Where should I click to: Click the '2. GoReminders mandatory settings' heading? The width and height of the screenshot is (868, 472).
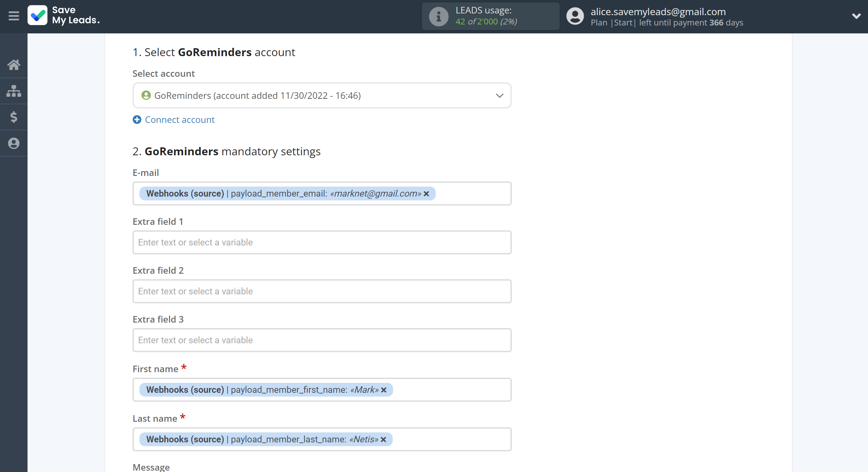[226, 151]
